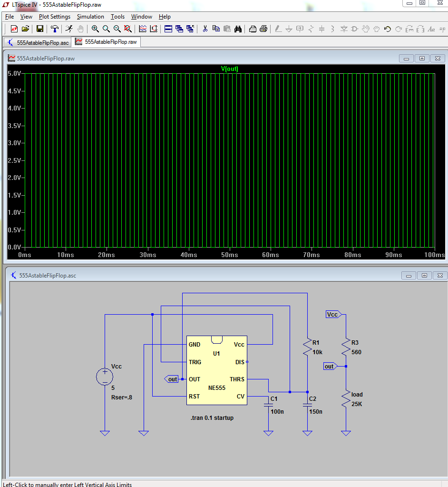The height and width of the screenshot is (487, 448).
Task: Open Control Panel via the hammer icon
Action: 55,29
